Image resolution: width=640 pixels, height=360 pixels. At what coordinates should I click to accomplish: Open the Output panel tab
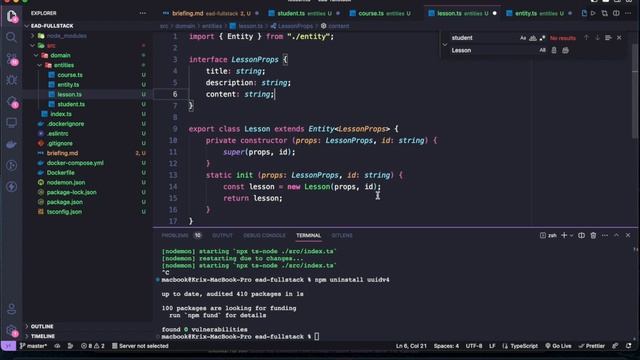(222, 236)
